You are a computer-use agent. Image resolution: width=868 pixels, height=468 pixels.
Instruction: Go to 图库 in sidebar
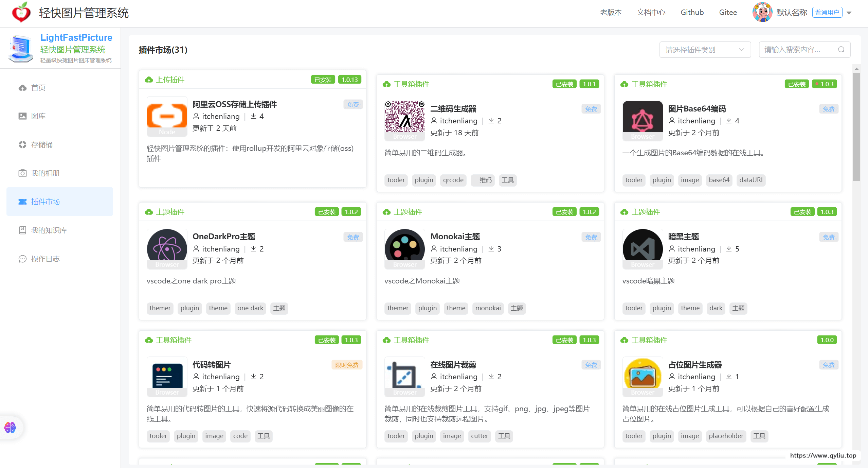[38, 116]
